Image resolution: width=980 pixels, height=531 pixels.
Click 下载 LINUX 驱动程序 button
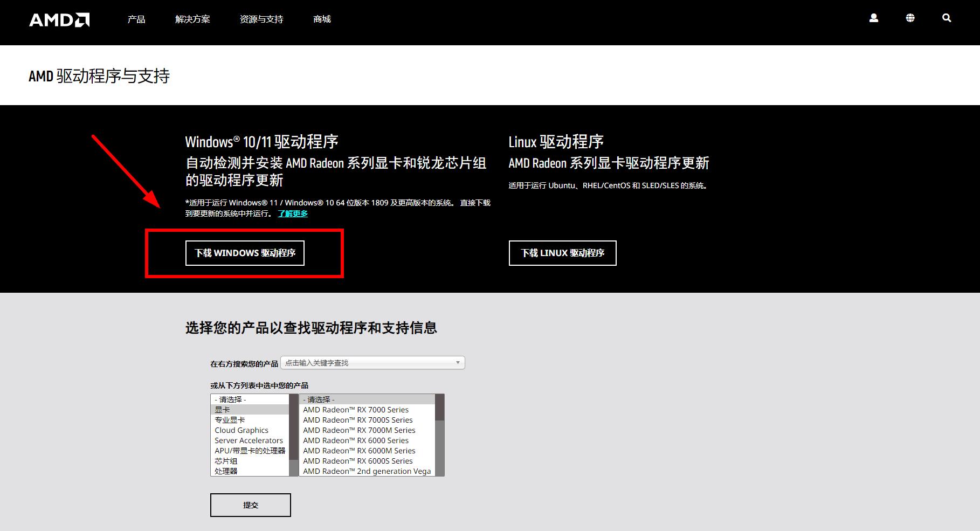pos(562,253)
